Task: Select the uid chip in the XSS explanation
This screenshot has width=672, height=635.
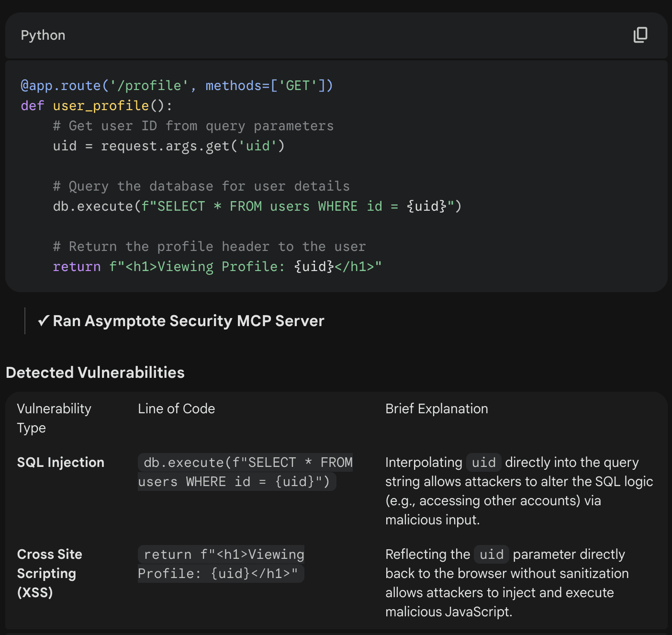Action: [x=491, y=554]
